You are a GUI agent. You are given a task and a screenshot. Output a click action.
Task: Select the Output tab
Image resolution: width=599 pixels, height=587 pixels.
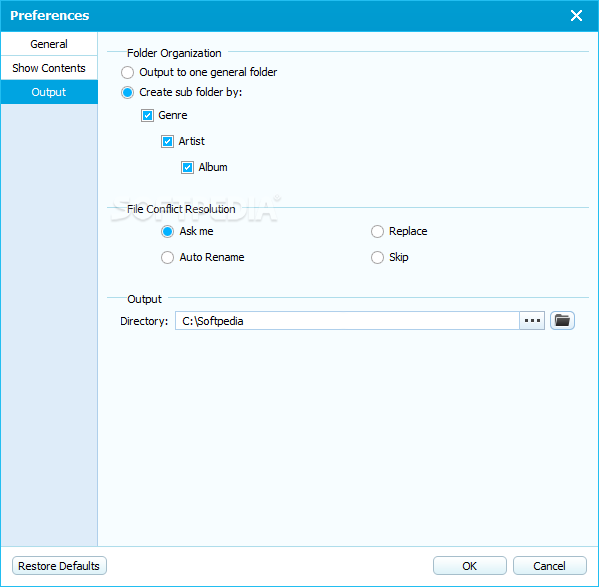pos(49,92)
